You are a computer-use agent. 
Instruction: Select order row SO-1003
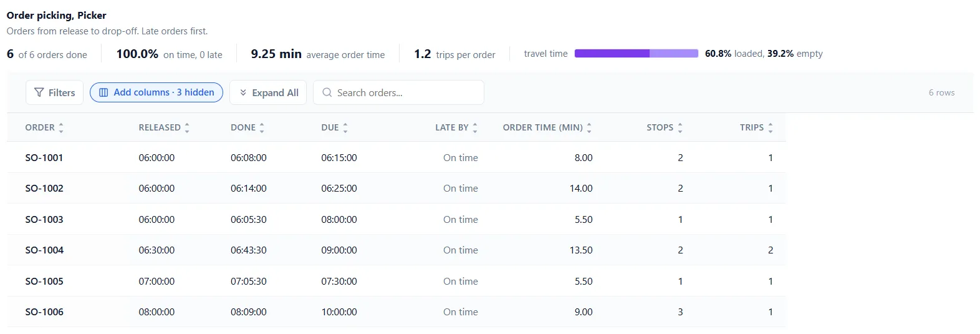pyautogui.click(x=396, y=219)
